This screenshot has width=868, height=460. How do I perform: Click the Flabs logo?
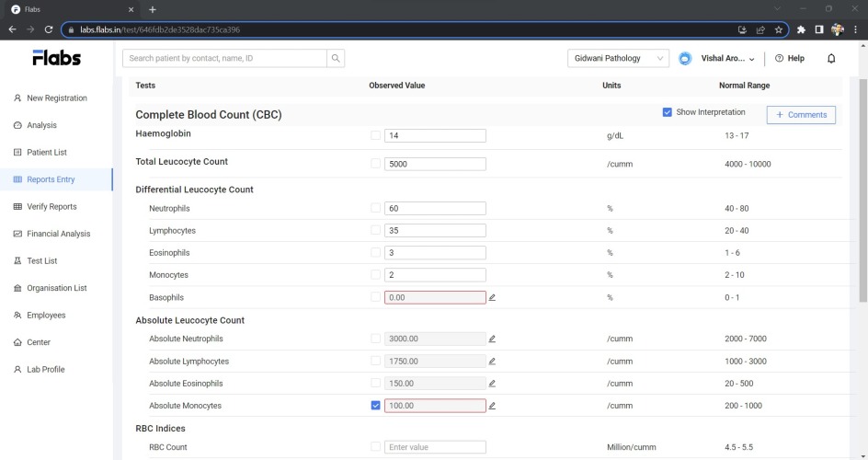coord(56,58)
